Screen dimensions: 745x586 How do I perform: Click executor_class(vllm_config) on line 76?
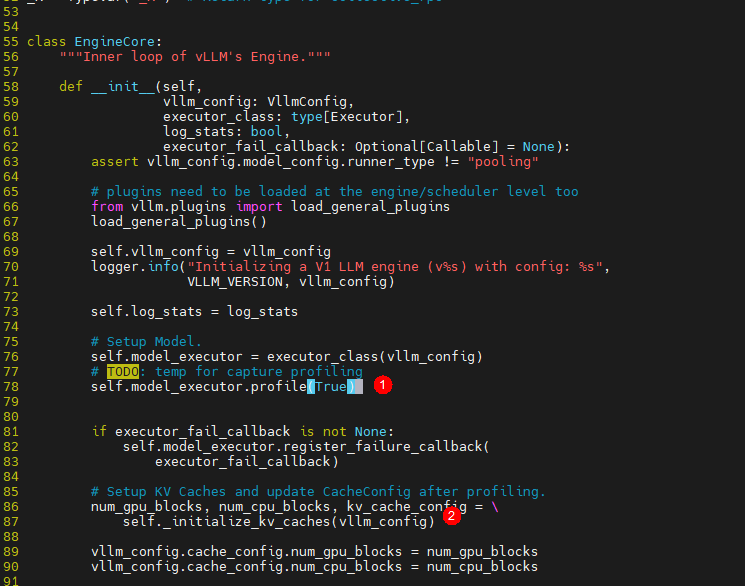point(374,357)
